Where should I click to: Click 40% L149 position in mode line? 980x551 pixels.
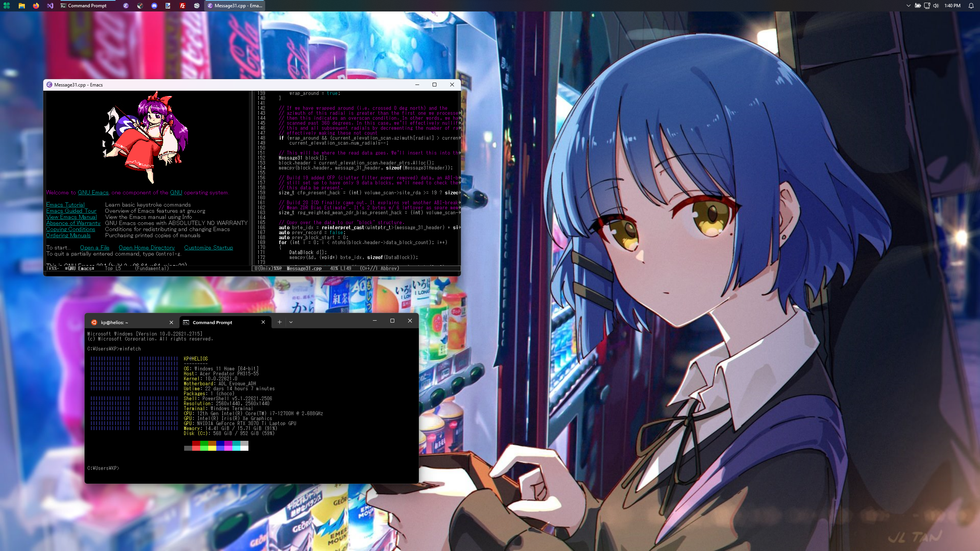[x=340, y=269]
